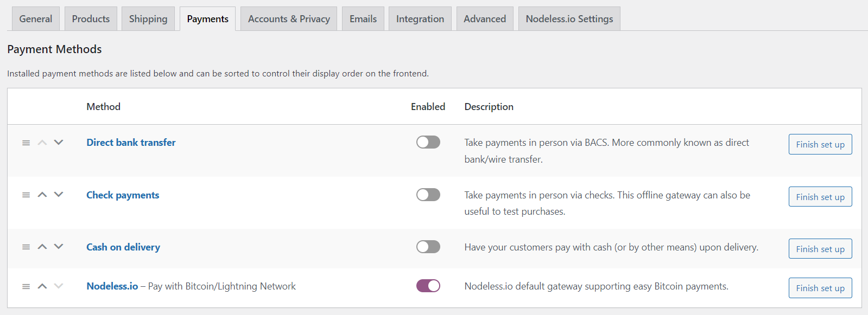Enable the Check payments toggle
This screenshot has width=868, height=315.
coord(428,195)
